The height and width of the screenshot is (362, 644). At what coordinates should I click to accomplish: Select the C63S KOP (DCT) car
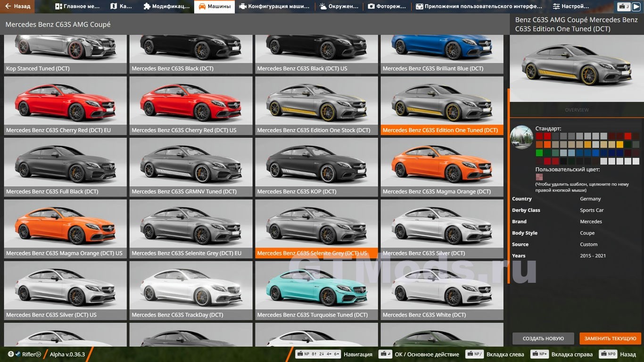click(x=316, y=167)
